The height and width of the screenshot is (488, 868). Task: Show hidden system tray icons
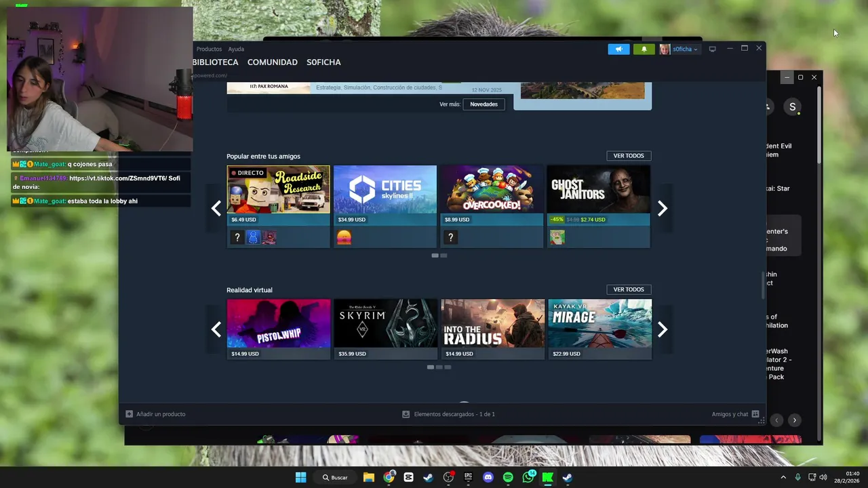pyautogui.click(x=783, y=477)
